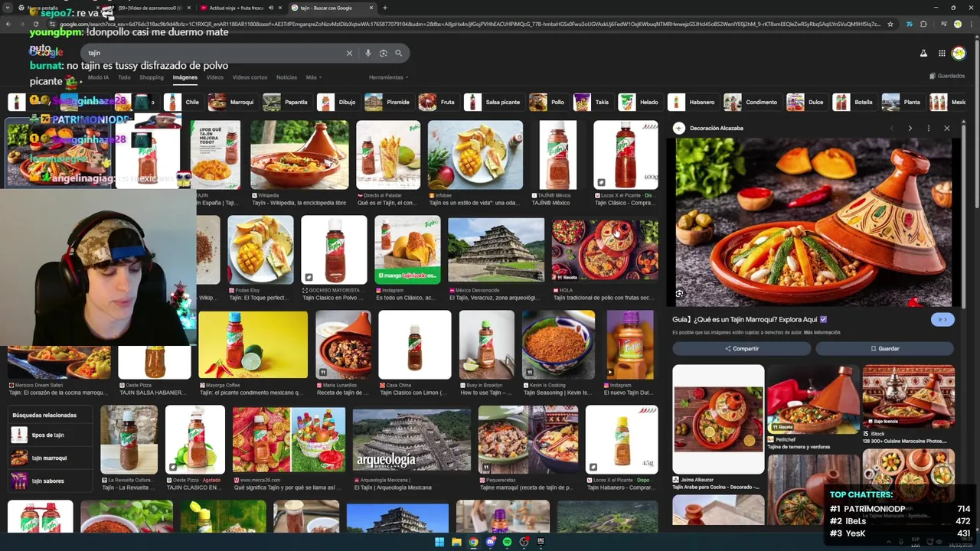Open saved items via Guardados
The width and height of the screenshot is (980, 551).
point(947,76)
